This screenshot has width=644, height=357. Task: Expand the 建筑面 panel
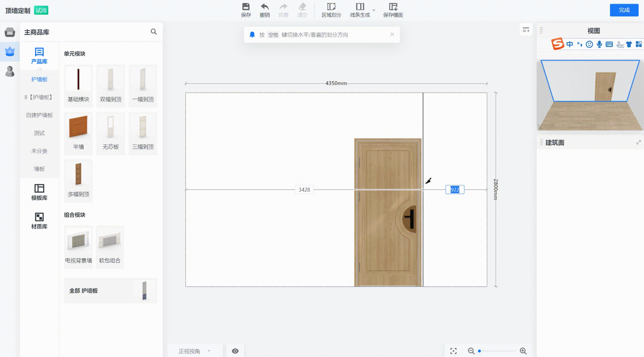pos(638,143)
